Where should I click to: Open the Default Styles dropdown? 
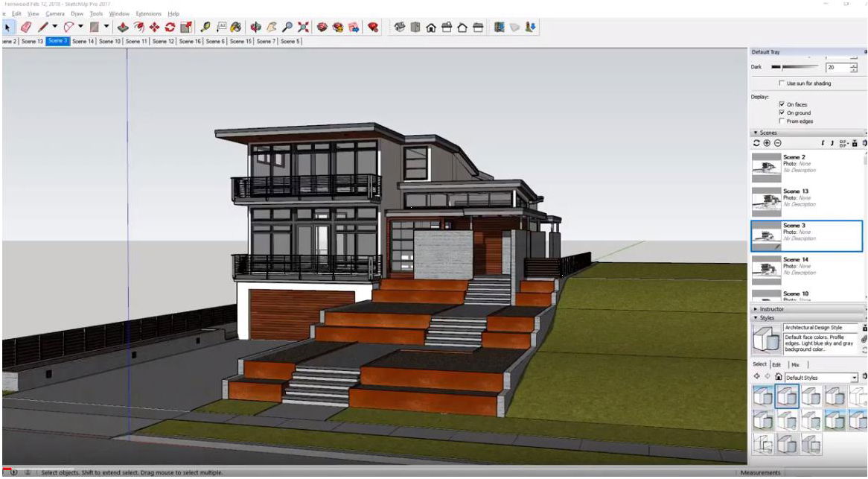click(x=855, y=378)
